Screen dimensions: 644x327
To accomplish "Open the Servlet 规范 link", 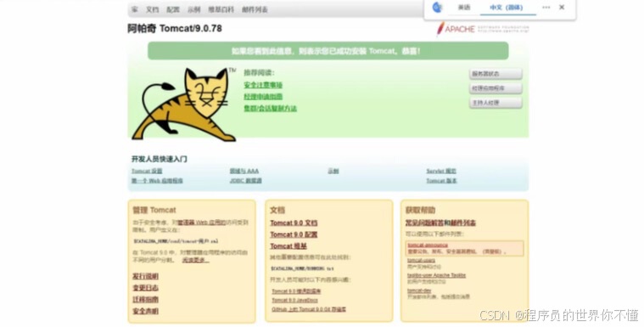I will (441, 171).
